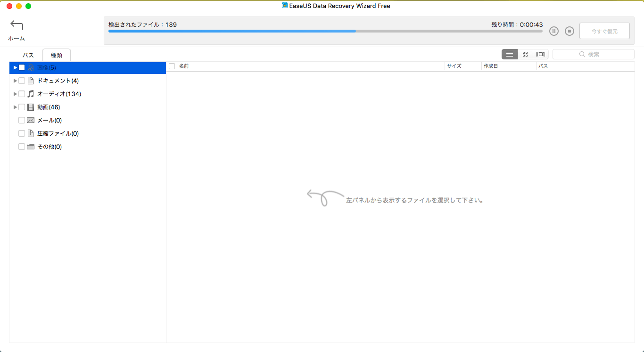Image resolution: width=644 pixels, height=352 pixels.
Task: Expand the ドキュメント(4) disclosure triangle
Action: pyautogui.click(x=15, y=81)
